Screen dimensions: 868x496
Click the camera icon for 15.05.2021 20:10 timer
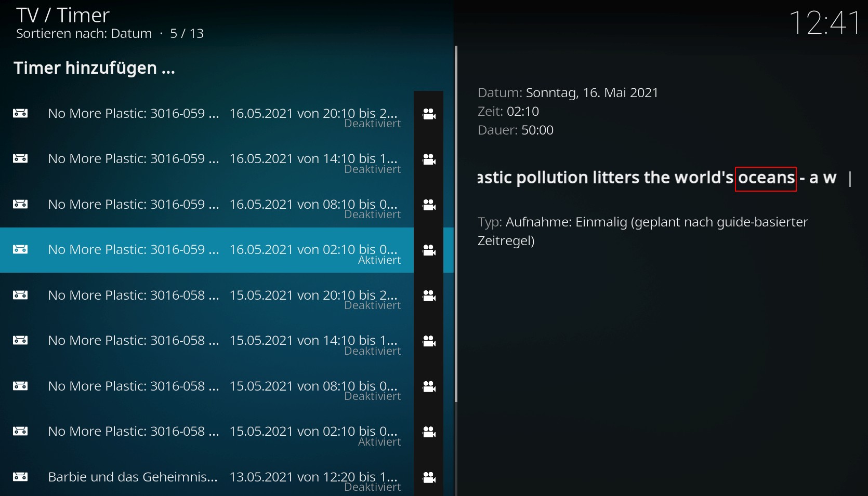tap(429, 296)
